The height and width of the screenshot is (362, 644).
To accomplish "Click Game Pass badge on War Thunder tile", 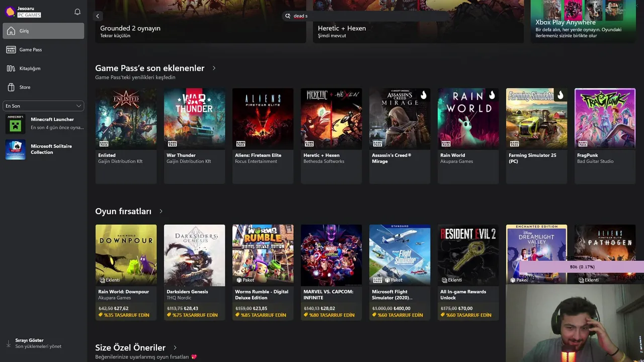I will (x=172, y=143).
